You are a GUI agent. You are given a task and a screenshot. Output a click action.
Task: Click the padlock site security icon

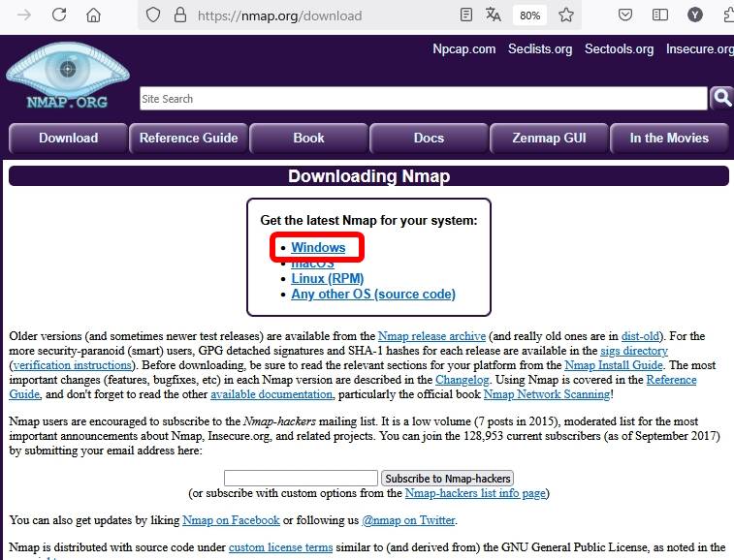click(180, 16)
